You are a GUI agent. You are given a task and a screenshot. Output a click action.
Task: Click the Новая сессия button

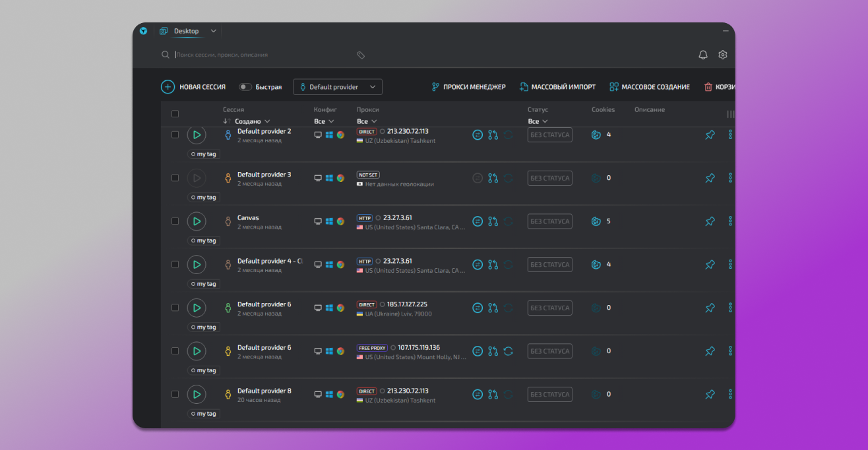193,87
